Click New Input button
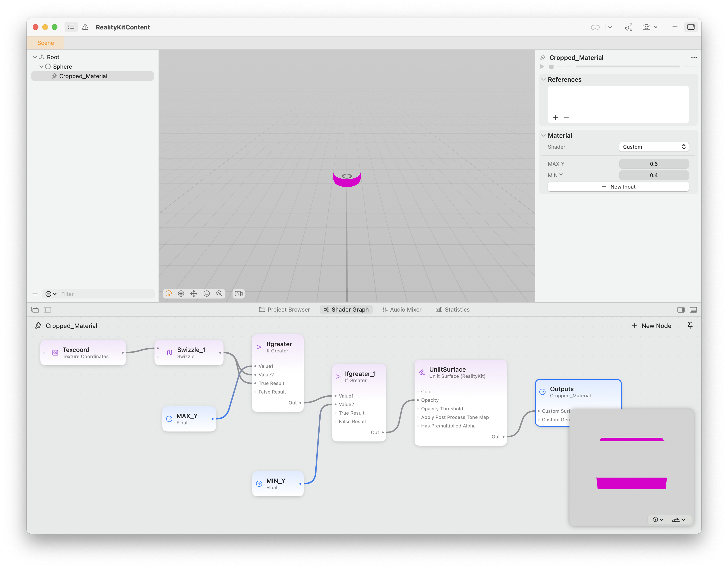The height and width of the screenshot is (569, 728). pyautogui.click(x=617, y=186)
